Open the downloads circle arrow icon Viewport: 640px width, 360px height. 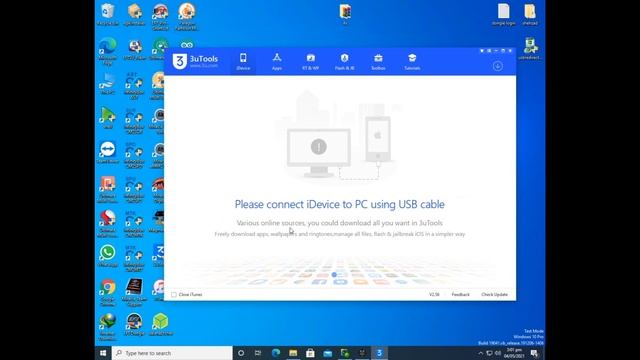498,66
